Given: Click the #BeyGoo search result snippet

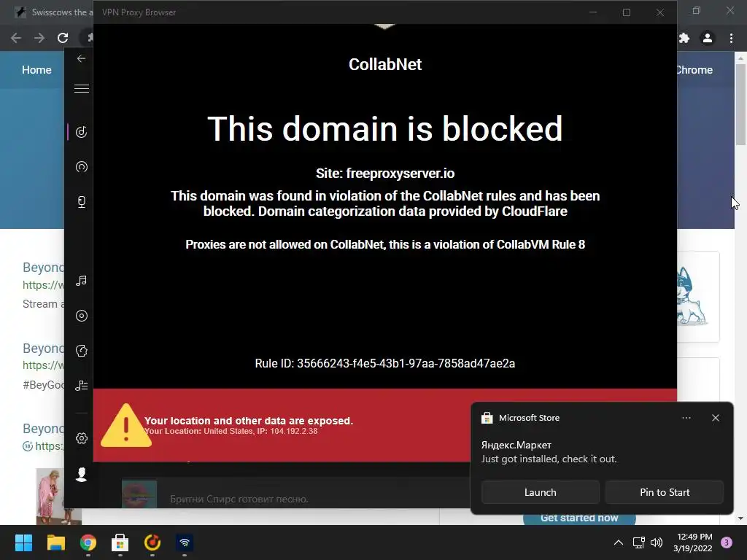Looking at the screenshot, I should [x=43, y=385].
